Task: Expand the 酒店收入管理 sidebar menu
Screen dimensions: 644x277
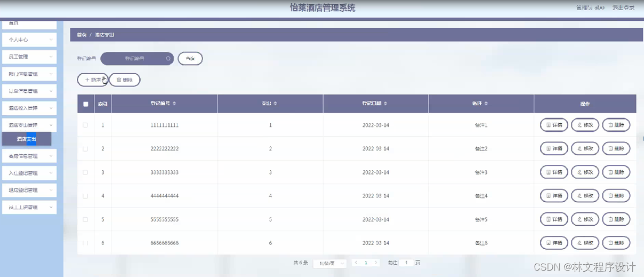Action: [x=29, y=108]
